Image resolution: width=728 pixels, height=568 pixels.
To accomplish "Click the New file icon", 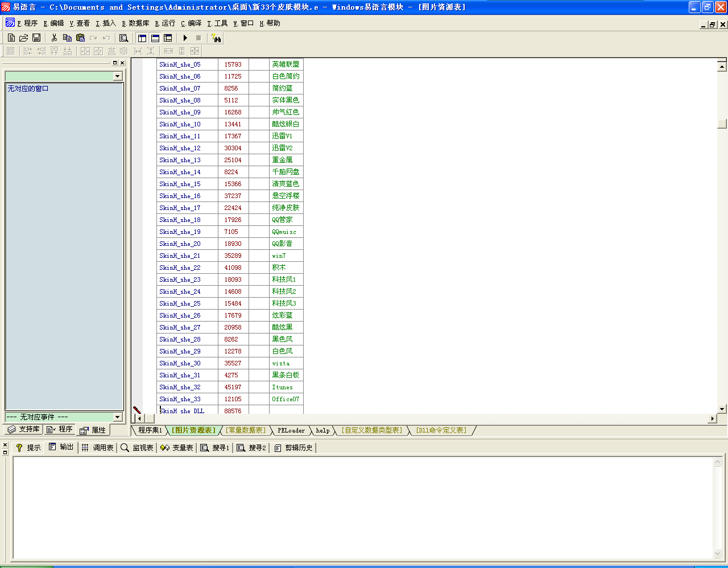I will click(x=11, y=38).
